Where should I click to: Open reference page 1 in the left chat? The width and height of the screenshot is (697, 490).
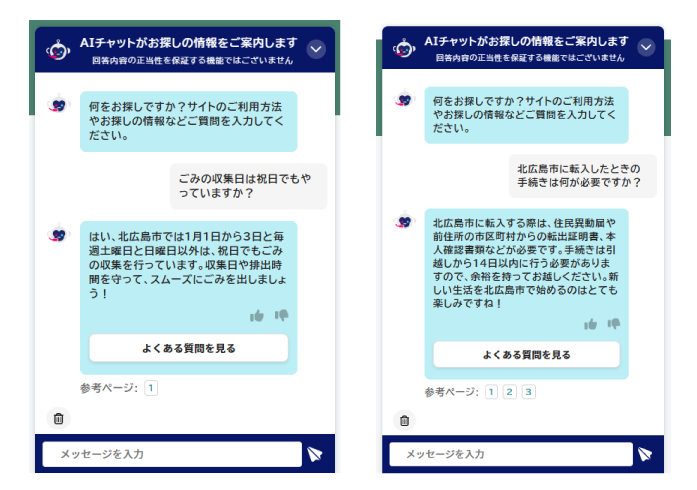151,388
